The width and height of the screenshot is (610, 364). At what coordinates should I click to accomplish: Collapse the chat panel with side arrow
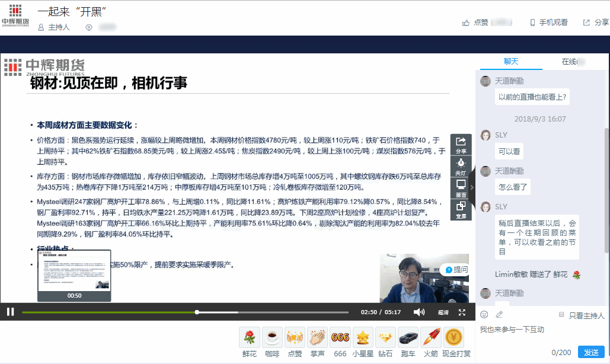(x=472, y=187)
